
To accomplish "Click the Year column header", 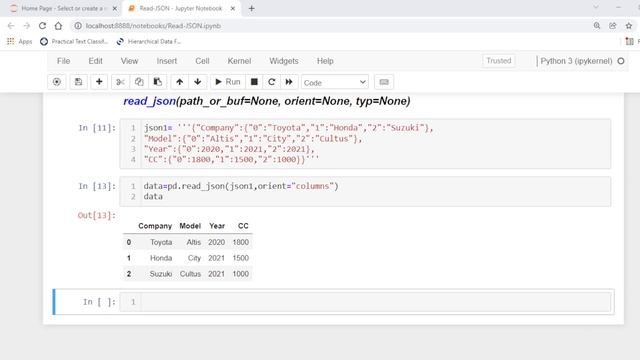I will pyautogui.click(x=217, y=226).
